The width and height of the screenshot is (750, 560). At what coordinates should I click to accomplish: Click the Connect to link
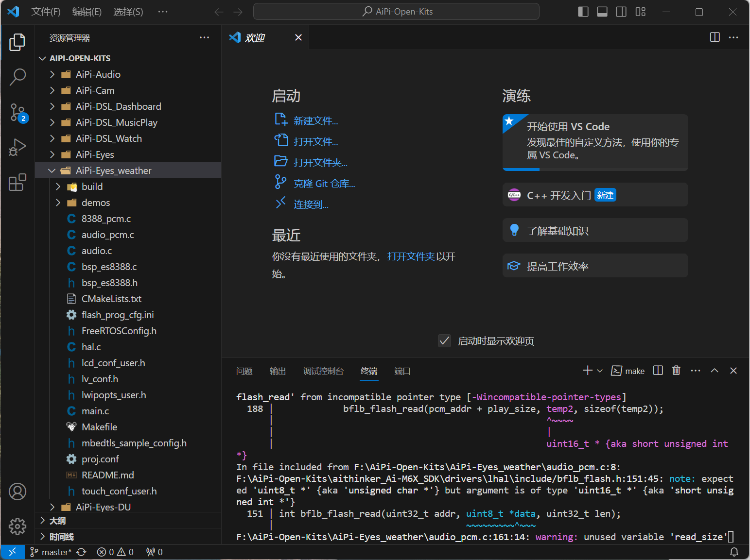click(311, 204)
